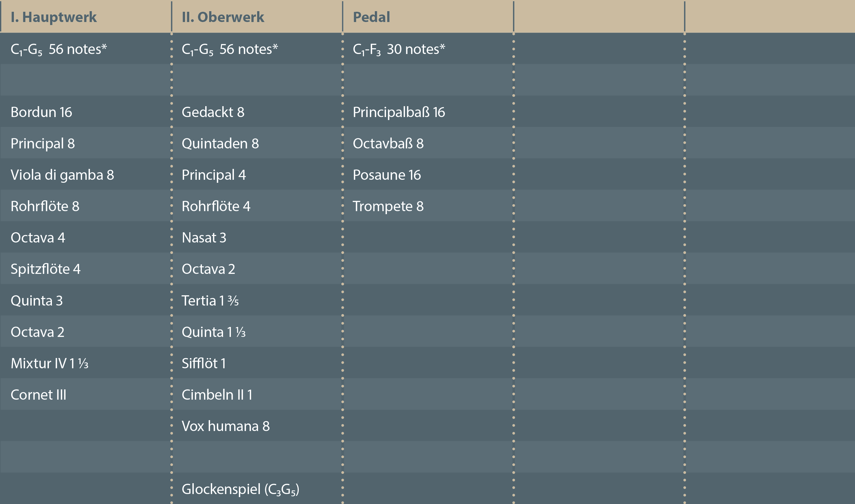The width and height of the screenshot is (855, 504).
Task: Select the Cimbeln II 1 stop
Action: 217,395
